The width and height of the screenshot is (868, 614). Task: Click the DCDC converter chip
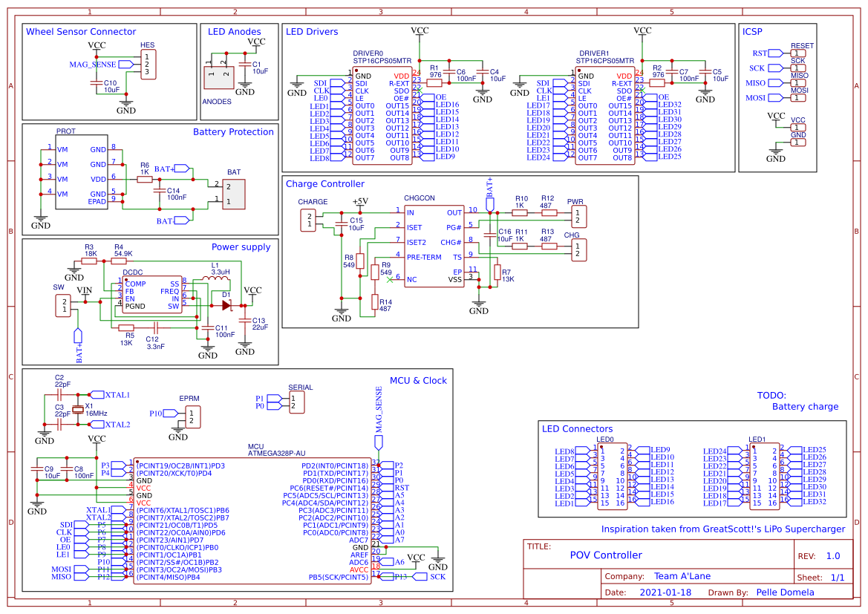click(x=151, y=295)
